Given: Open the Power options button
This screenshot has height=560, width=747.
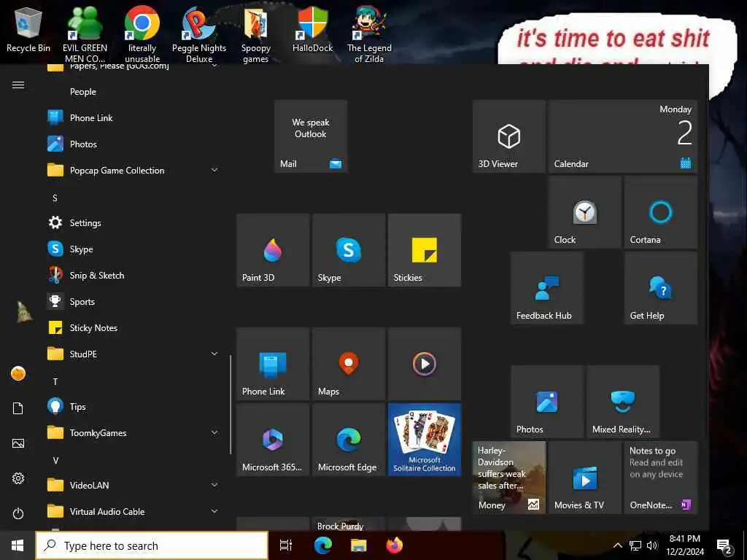Looking at the screenshot, I should pos(18,513).
